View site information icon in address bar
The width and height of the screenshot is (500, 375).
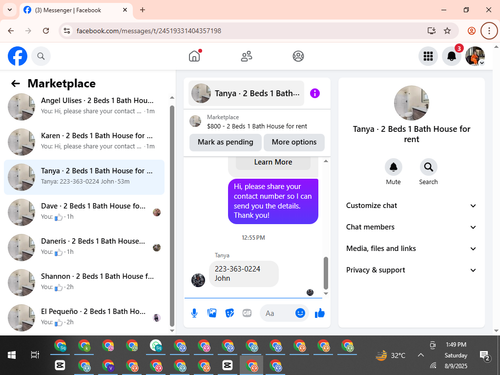coord(67,31)
